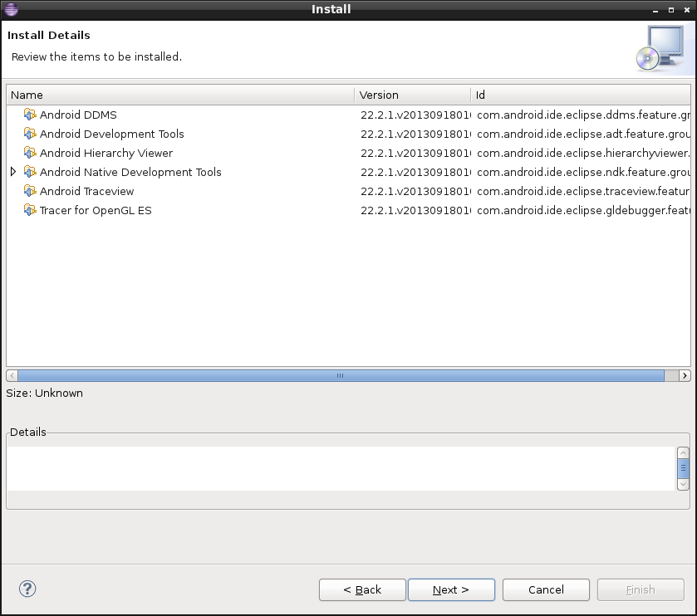Sort the list by Name column header
Viewport: 697px width, 616px height.
point(180,95)
